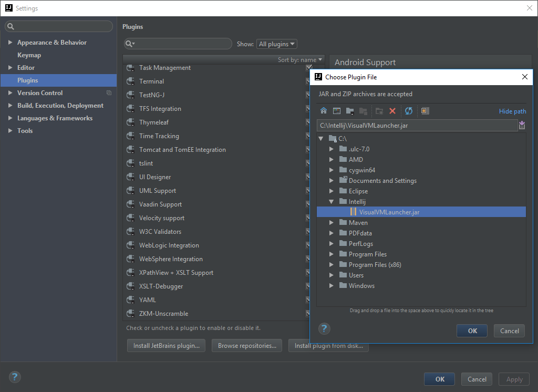Create a new folder in file chooser
The height and width of the screenshot is (392, 538).
(x=379, y=111)
